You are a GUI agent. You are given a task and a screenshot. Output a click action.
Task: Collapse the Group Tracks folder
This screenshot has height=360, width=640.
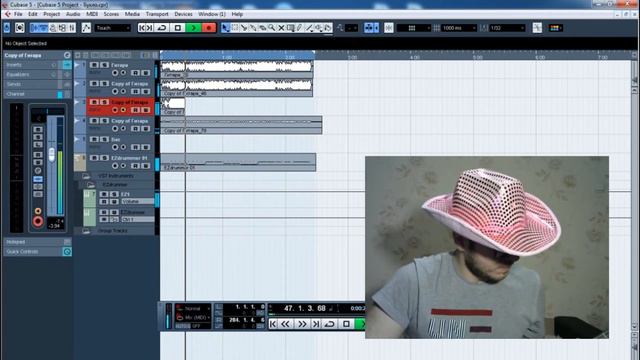pyautogui.click(x=86, y=231)
